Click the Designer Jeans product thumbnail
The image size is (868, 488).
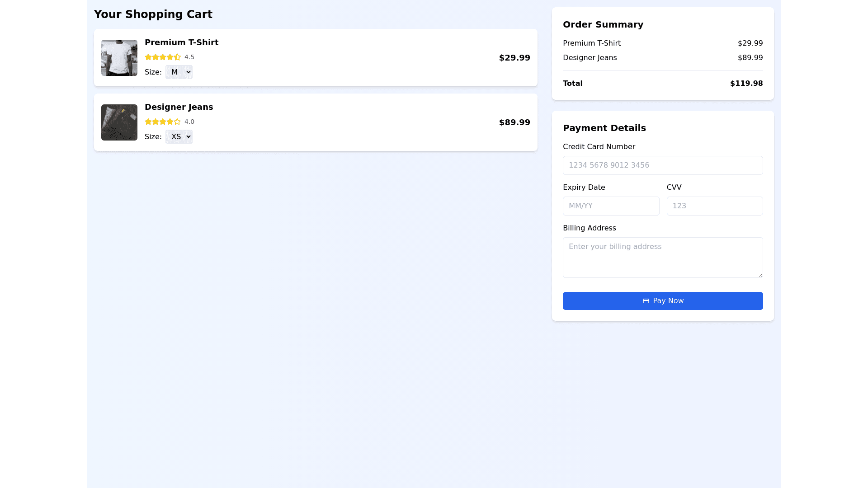click(x=119, y=122)
